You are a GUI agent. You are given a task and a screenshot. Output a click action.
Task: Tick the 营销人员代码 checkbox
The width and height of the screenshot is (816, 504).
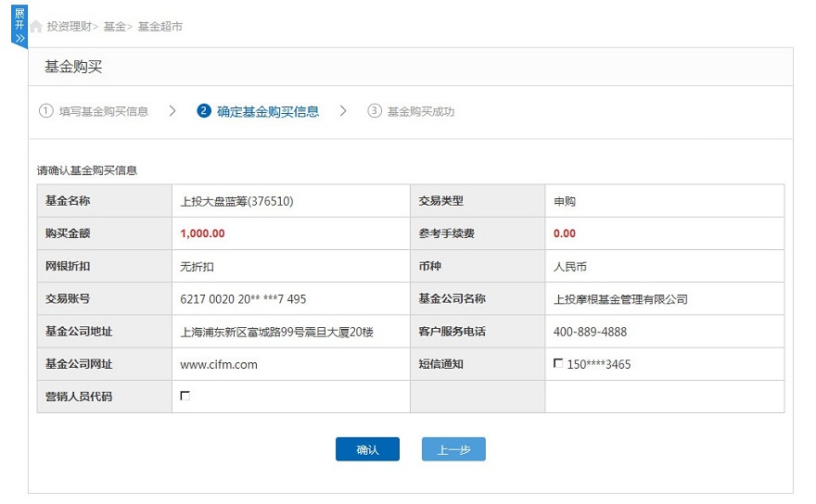pyautogui.click(x=185, y=396)
